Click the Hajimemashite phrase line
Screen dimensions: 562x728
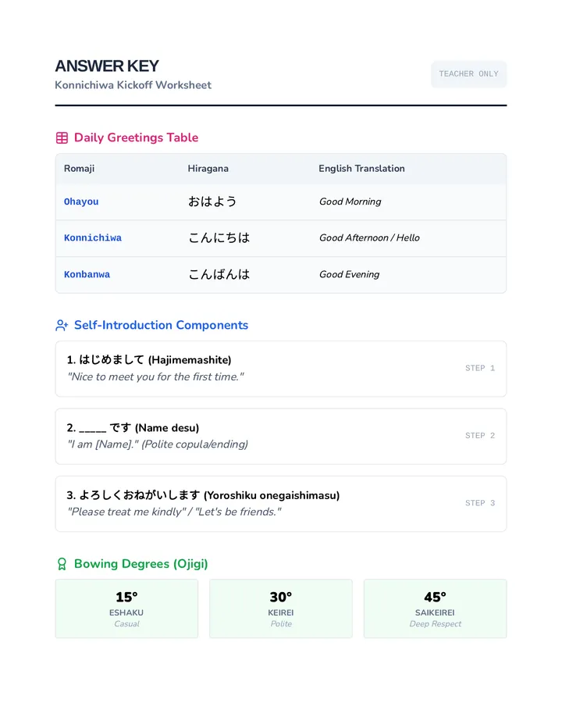[149, 360]
